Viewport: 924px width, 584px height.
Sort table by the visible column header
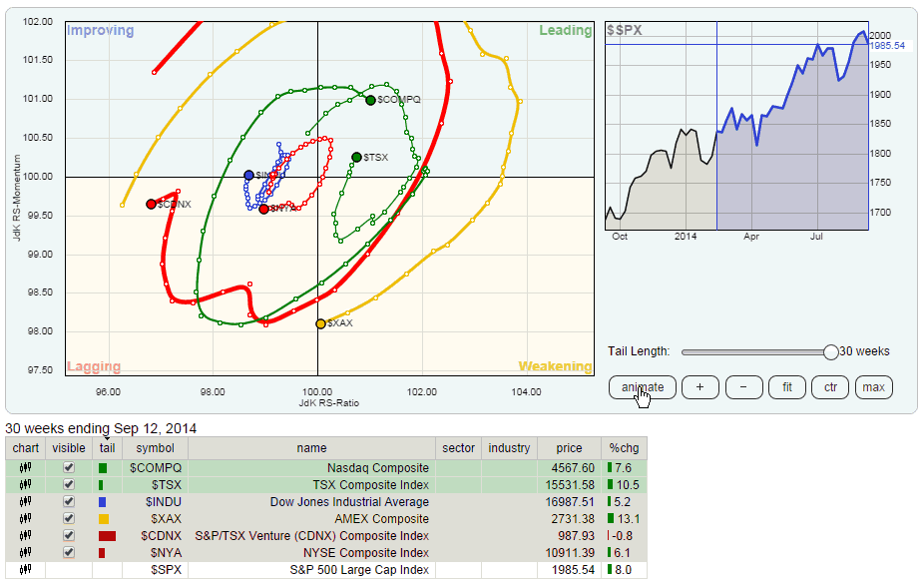[x=69, y=448]
